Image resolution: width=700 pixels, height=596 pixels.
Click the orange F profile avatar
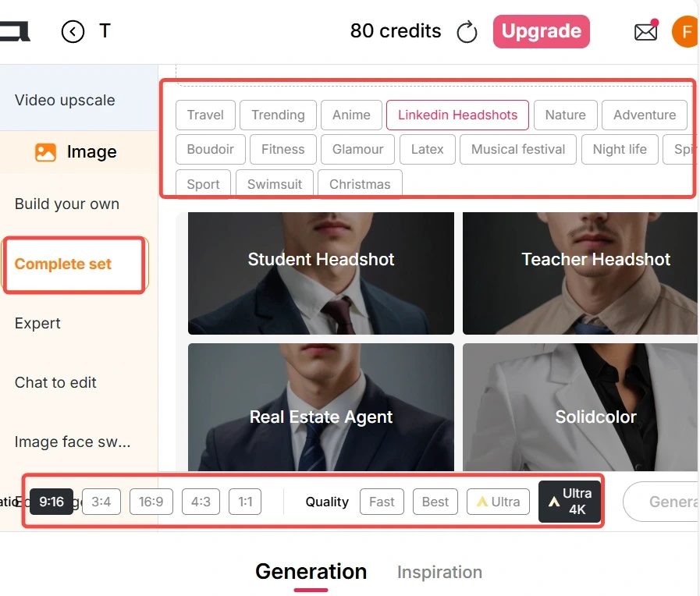tap(685, 31)
